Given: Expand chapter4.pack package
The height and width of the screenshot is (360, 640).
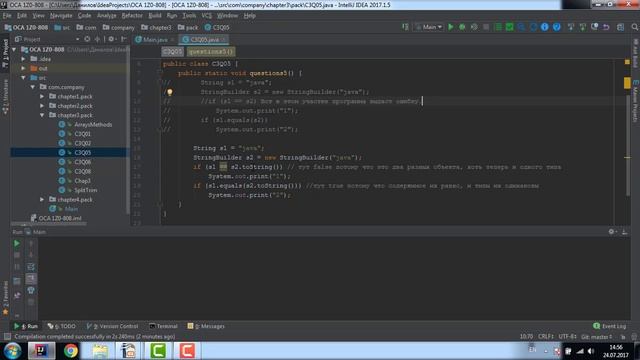Looking at the screenshot, I should (42, 200).
